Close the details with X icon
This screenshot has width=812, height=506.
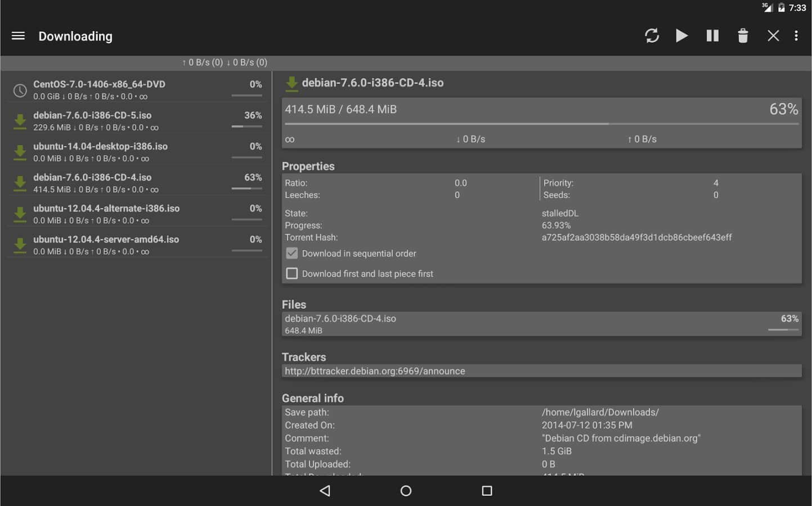tap(773, 36)
